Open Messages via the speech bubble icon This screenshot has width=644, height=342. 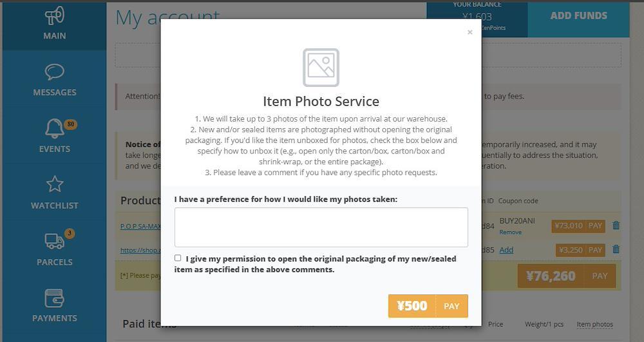pos(55,72)
